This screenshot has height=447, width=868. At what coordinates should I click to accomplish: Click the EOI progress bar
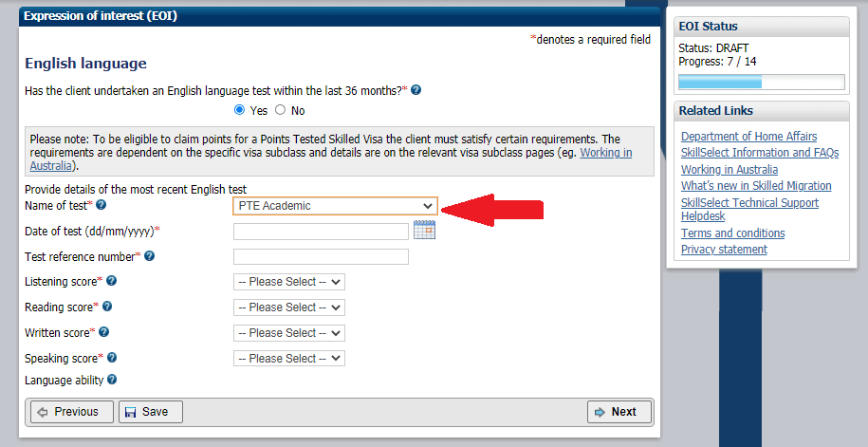[x=761, y=82]
